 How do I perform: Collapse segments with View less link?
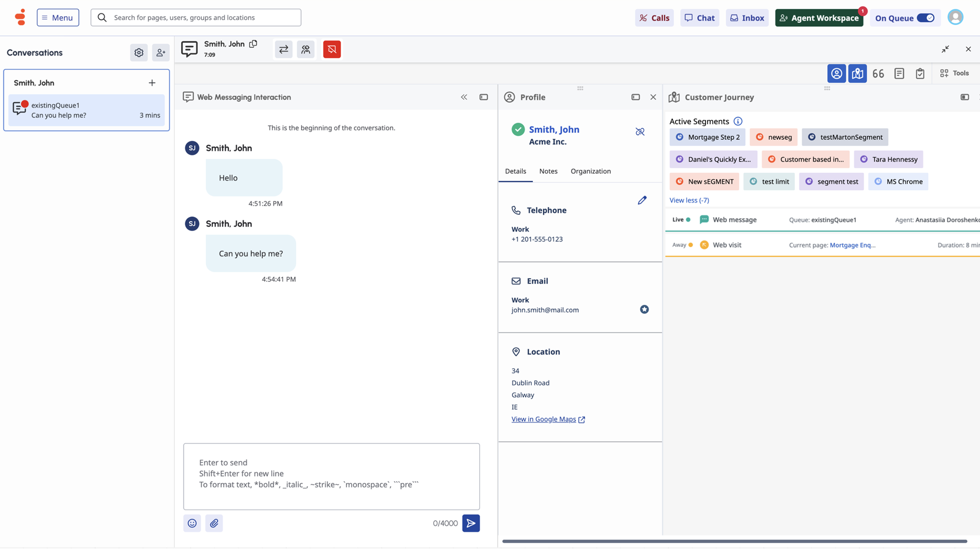point(689,200)
